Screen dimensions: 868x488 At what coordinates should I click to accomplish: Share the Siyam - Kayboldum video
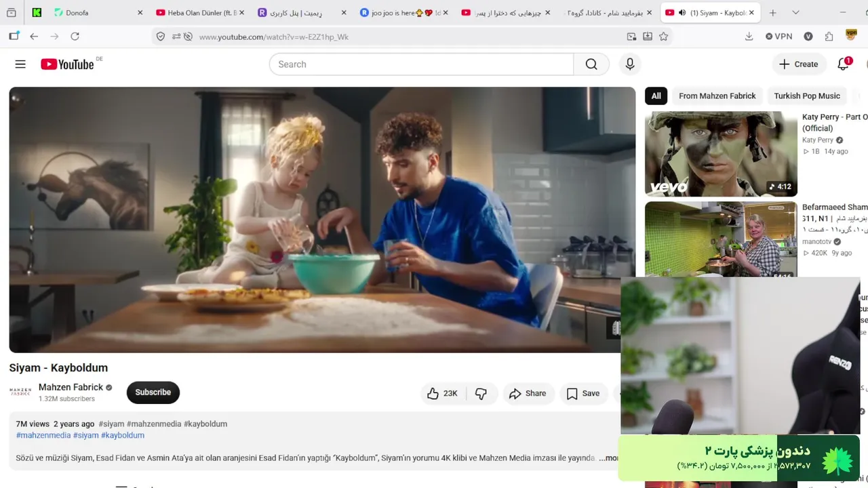tap(528, 394)
